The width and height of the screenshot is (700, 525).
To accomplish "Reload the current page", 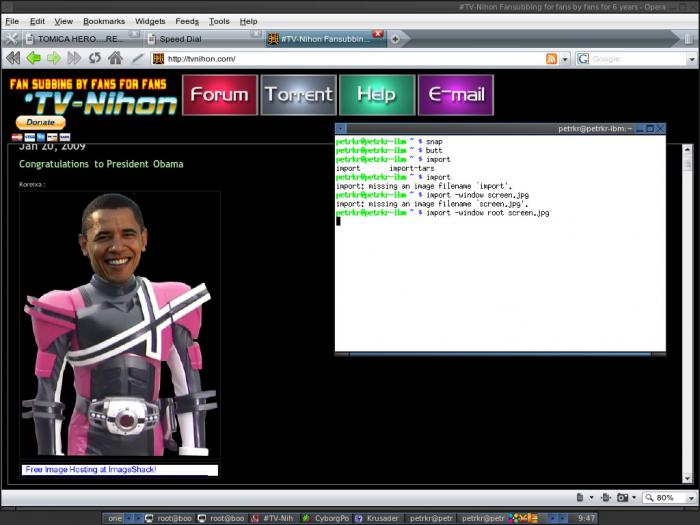I will (x=95, y=58).
